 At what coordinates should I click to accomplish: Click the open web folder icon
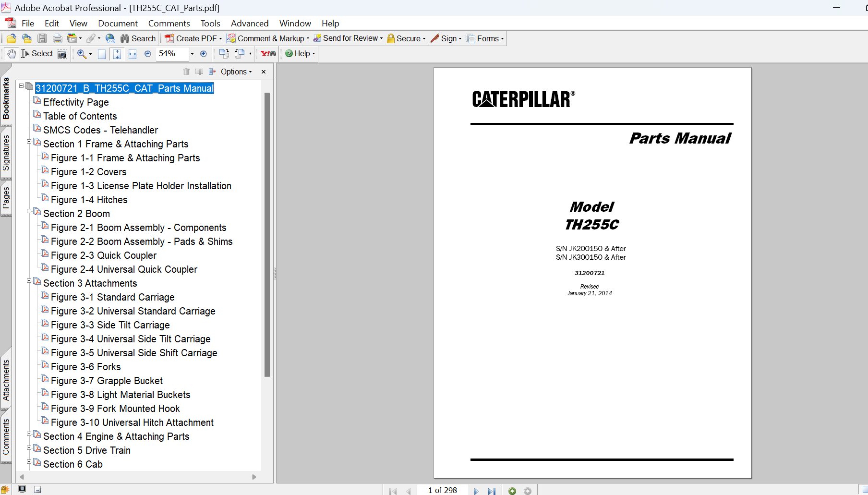[x=27, y=38]
